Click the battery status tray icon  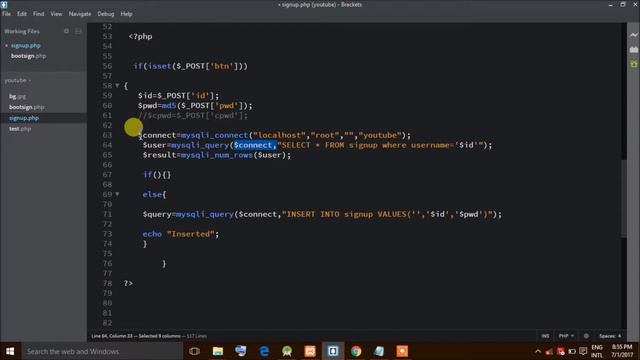572,351
